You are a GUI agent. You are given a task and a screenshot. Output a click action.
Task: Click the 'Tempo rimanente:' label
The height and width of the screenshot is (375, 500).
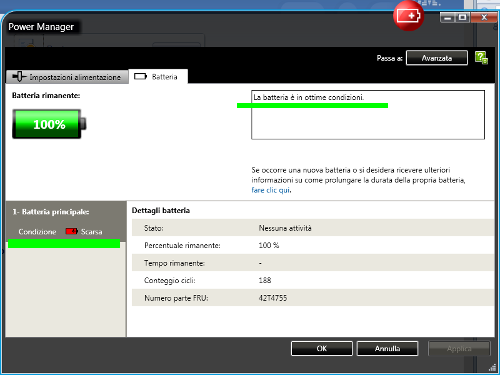174,263
